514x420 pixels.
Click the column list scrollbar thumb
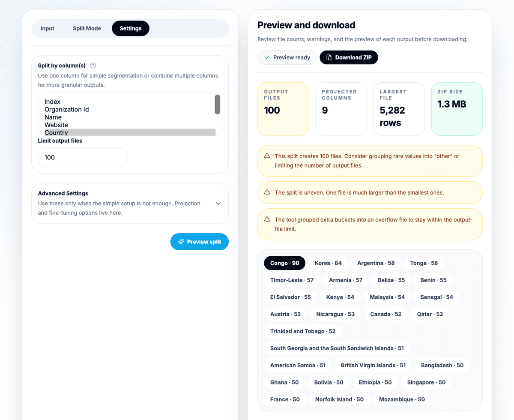click(218, 105)
